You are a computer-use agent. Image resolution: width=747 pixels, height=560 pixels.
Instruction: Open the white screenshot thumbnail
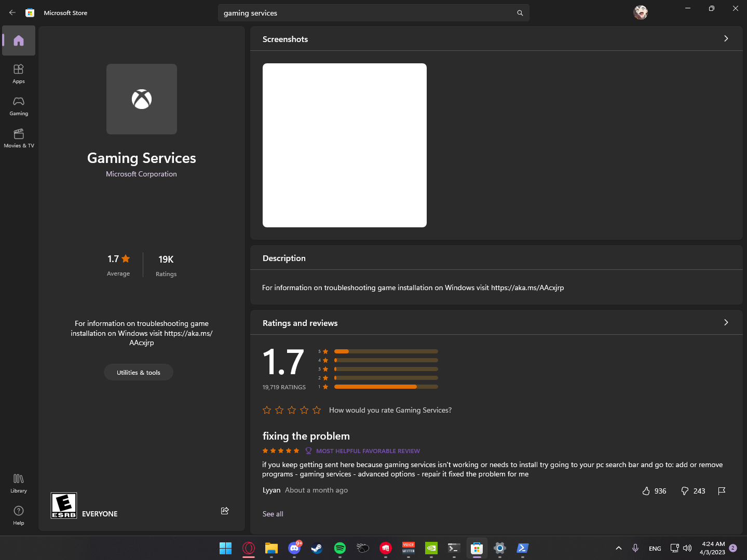click(x=345, y=145)
